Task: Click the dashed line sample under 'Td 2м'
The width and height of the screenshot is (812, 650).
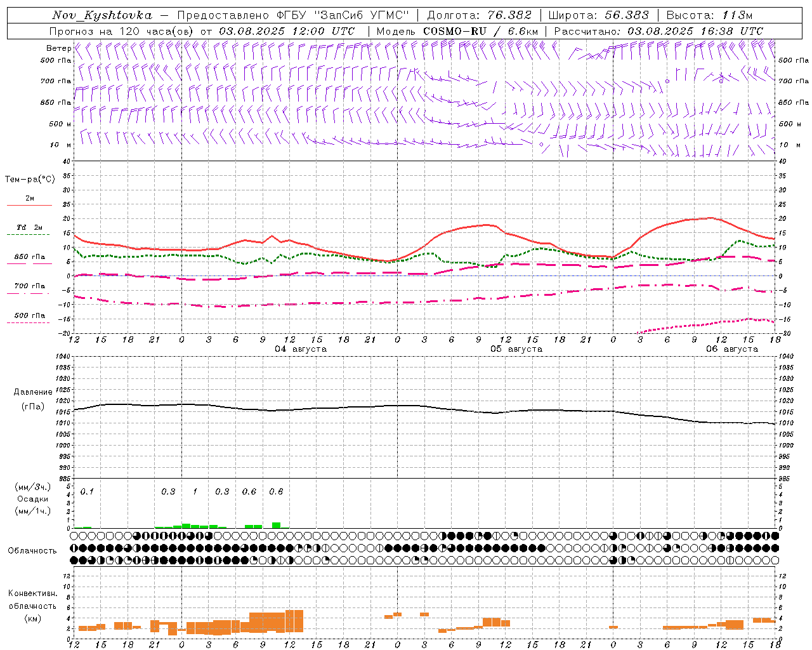Action: pos(29,235)
